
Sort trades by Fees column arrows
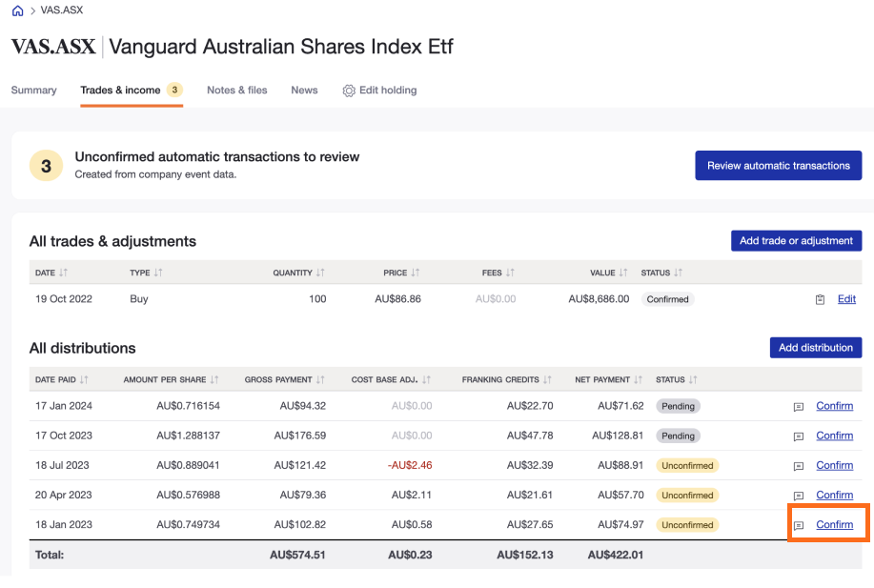(510, 273)
